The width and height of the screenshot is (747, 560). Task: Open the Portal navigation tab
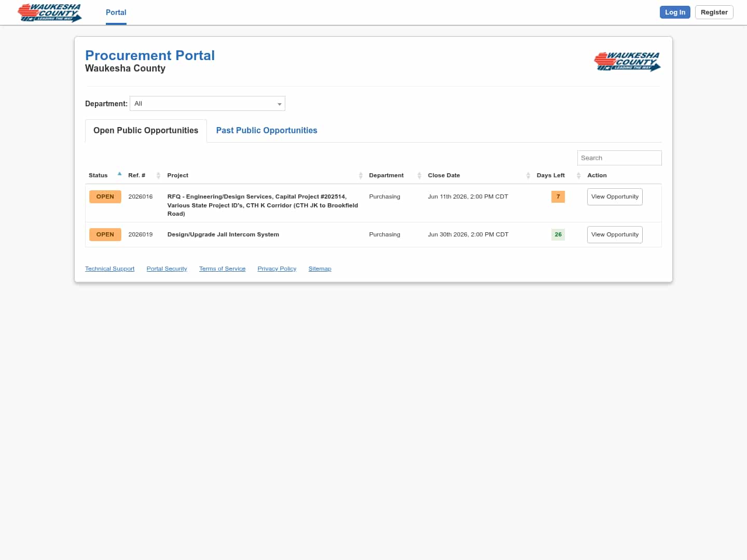coord(116,12)
